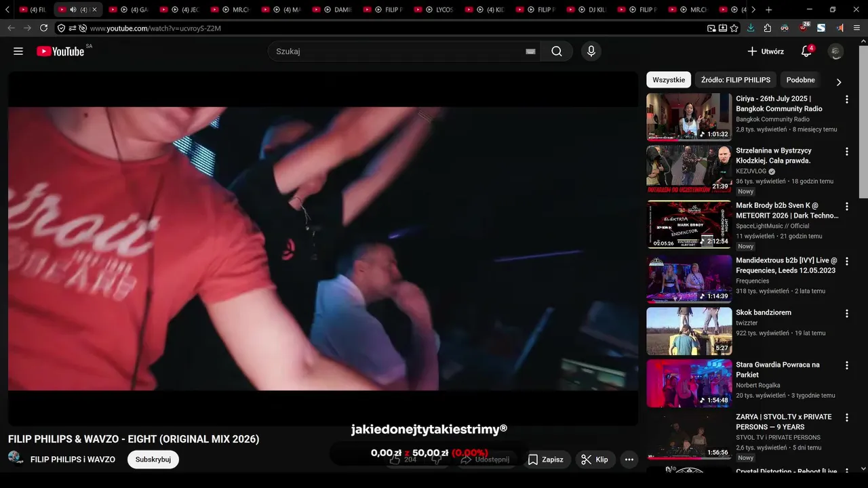Go to the YouTube home logo
The height and width of the screenshot is (488, 868).
60,51
